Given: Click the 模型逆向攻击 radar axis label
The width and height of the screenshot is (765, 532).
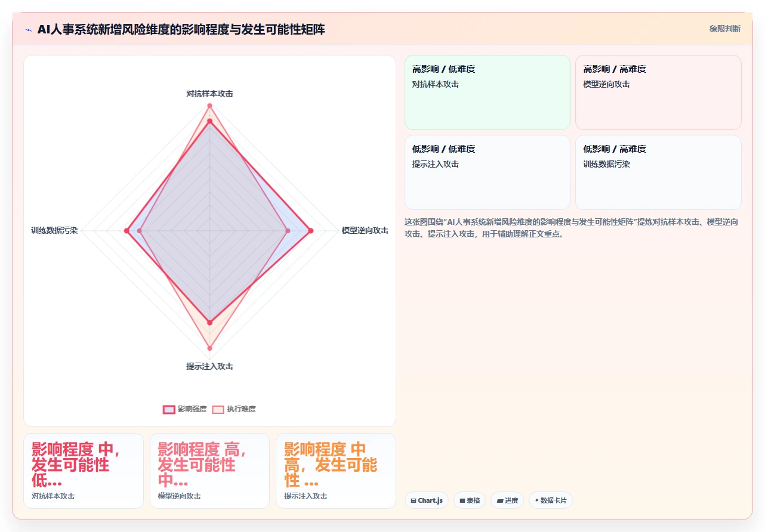Looking at the screenshot, I should 365,230.
